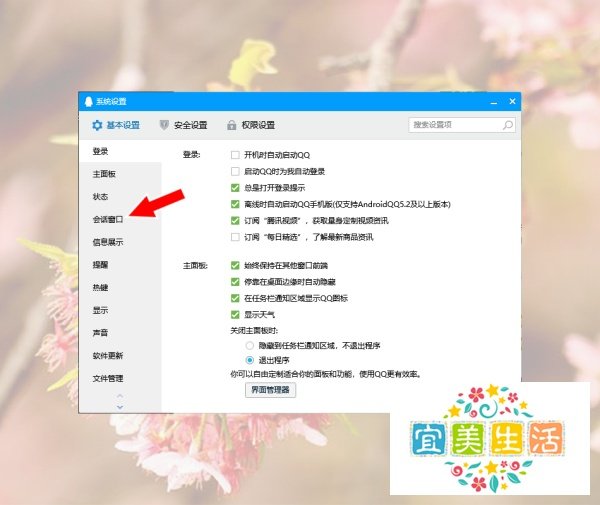Select the 退出程序 radio option
The height and width of the screenshot is (505, 600).
click(249, 360)
